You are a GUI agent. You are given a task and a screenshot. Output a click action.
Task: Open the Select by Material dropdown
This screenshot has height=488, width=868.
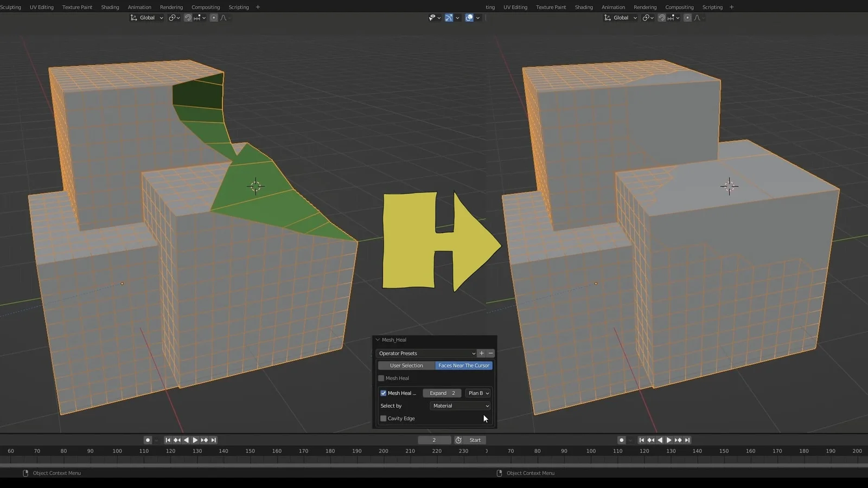click(459, 406)
